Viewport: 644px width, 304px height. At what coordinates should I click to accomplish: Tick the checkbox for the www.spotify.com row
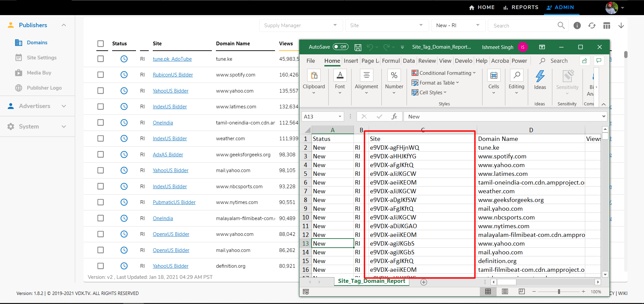tap(100, 75)
